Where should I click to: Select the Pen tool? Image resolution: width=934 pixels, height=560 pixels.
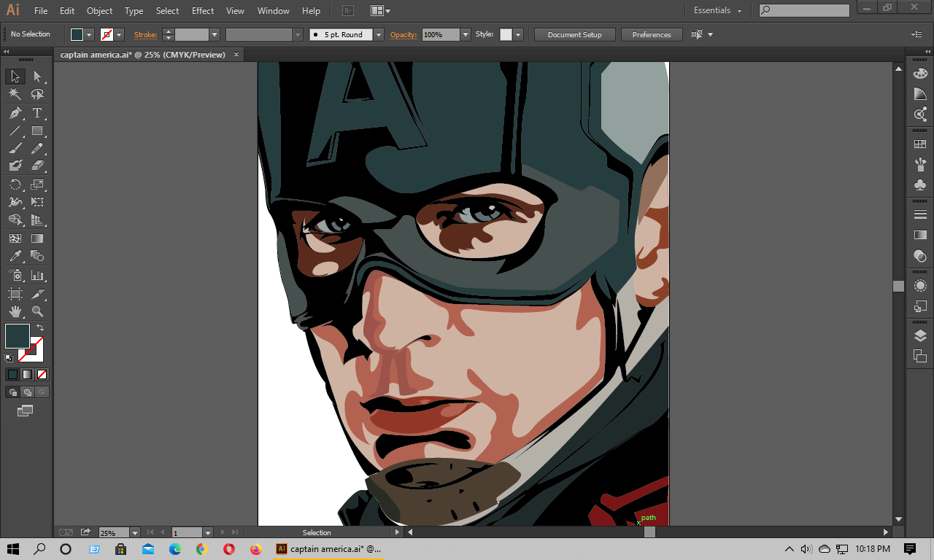[x=15, y=113]
